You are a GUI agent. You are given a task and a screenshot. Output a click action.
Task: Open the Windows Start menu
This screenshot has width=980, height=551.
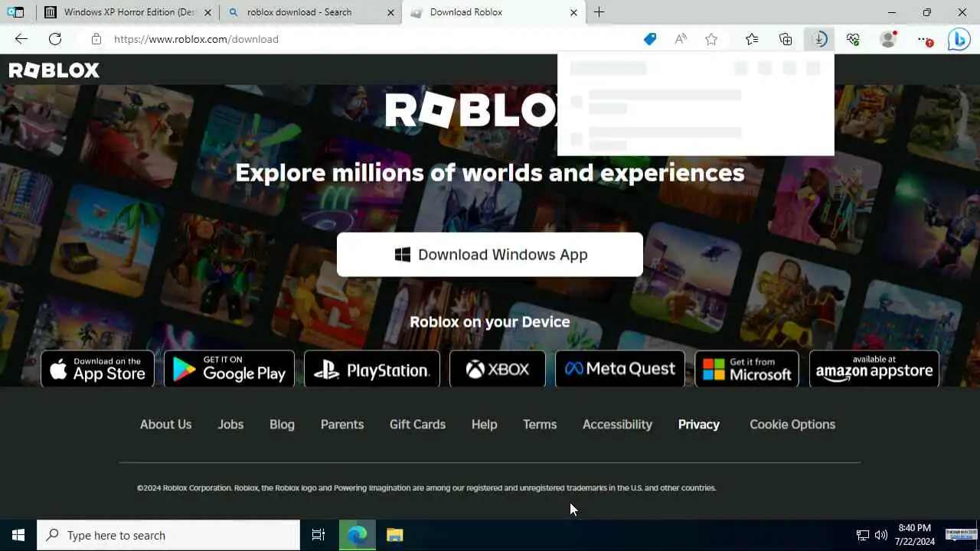point(18,536)
